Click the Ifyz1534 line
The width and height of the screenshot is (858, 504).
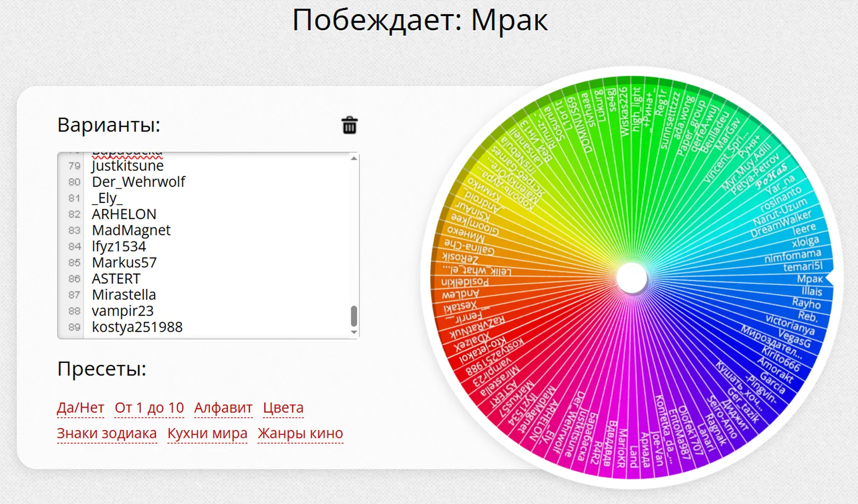(x=119, y=246)
